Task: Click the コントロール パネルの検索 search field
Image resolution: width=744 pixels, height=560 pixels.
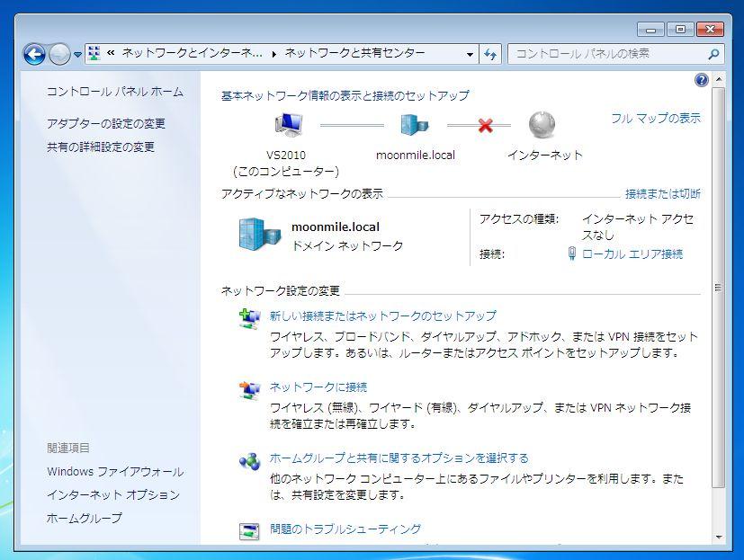Action: pyautogui.click(x=607, y=54)
